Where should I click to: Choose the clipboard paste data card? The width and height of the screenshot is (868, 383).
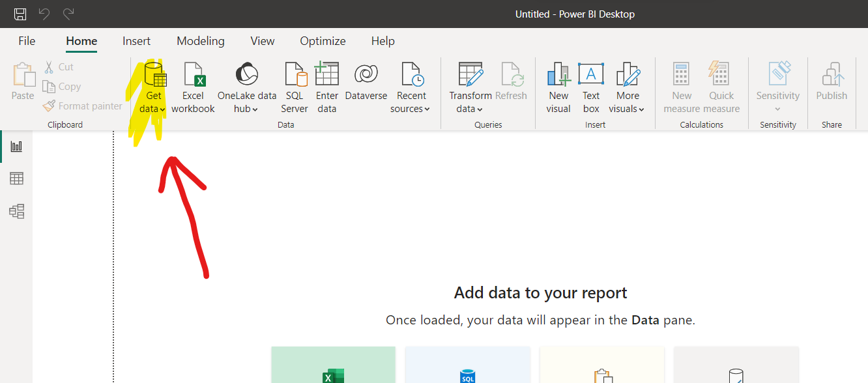(x=601, y=365)
